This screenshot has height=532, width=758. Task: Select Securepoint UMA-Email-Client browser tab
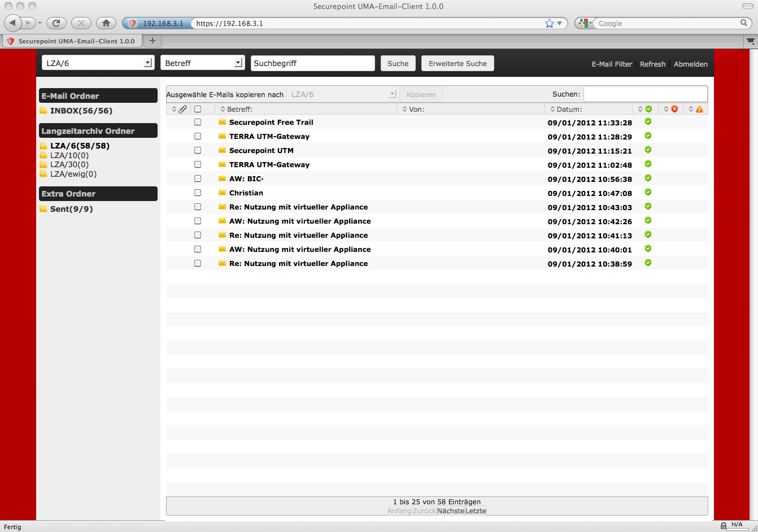[x=72, y=41]
